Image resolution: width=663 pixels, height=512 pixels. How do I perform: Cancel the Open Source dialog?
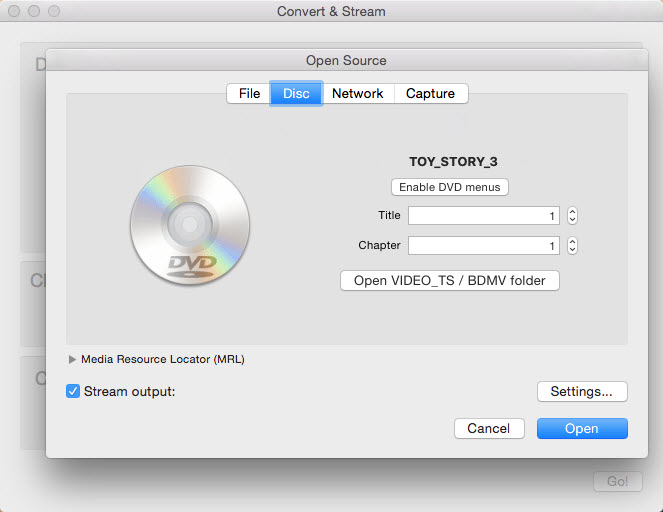coord(489,428)
